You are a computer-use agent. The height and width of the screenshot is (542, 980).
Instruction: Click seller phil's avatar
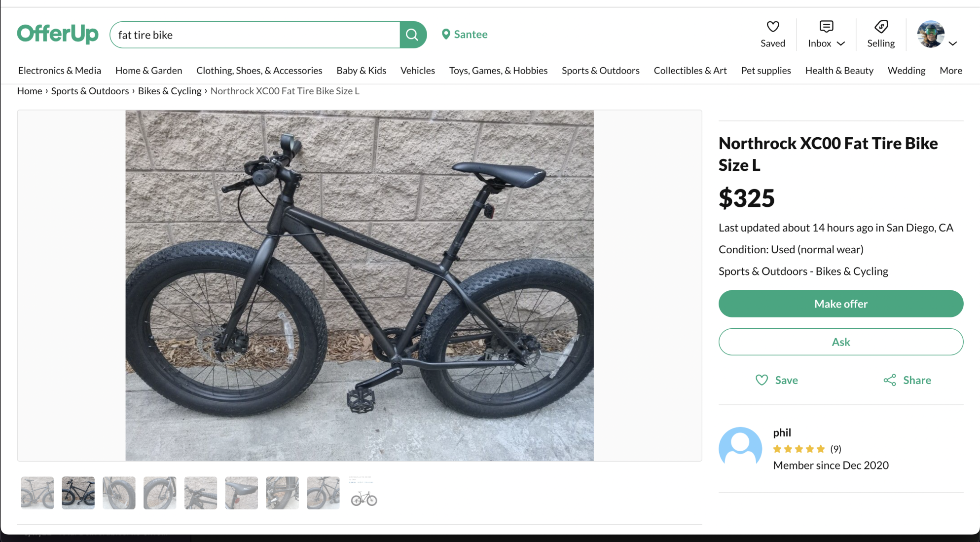click(x=740, y=447)
